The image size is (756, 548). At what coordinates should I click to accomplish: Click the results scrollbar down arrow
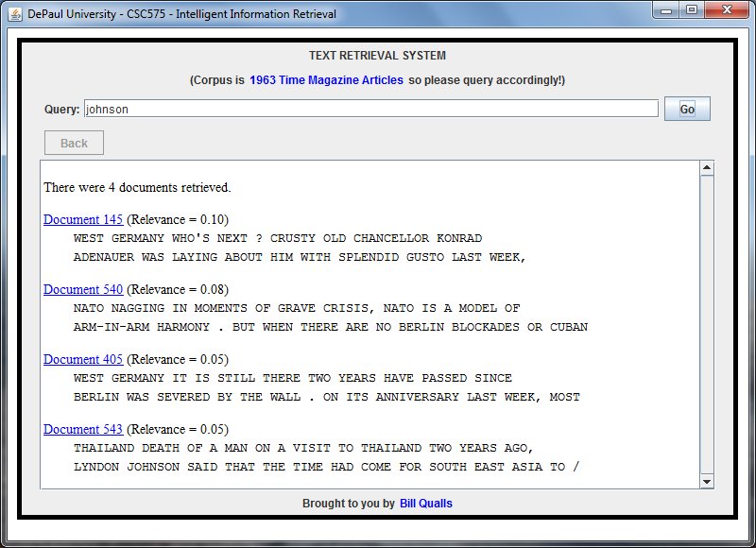706,481
